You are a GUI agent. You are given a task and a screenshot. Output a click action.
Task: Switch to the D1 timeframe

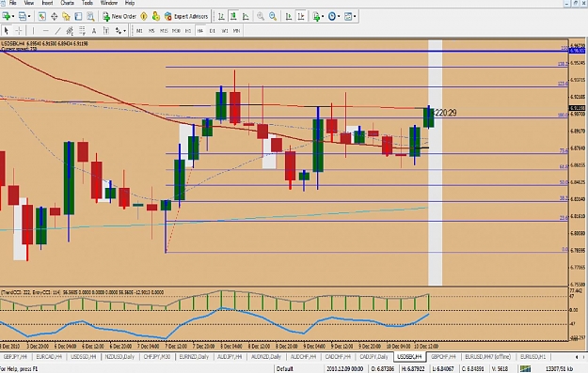pyautogui.click(x=213, y=31)
